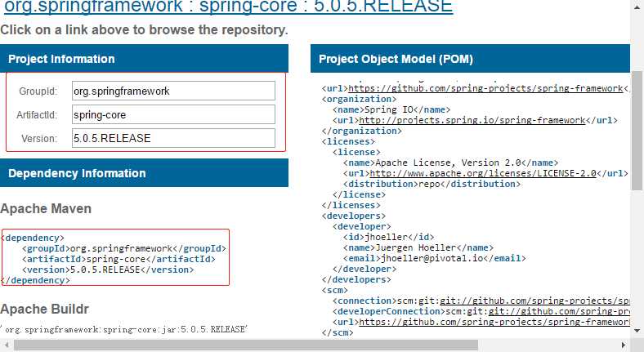644x352 pixels.
Task: Click the ArtifactId label
Action: click(37, 115)
